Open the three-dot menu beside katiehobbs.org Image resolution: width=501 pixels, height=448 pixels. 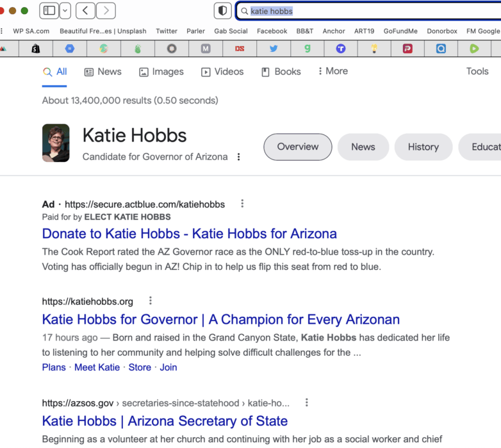[150, 301]
